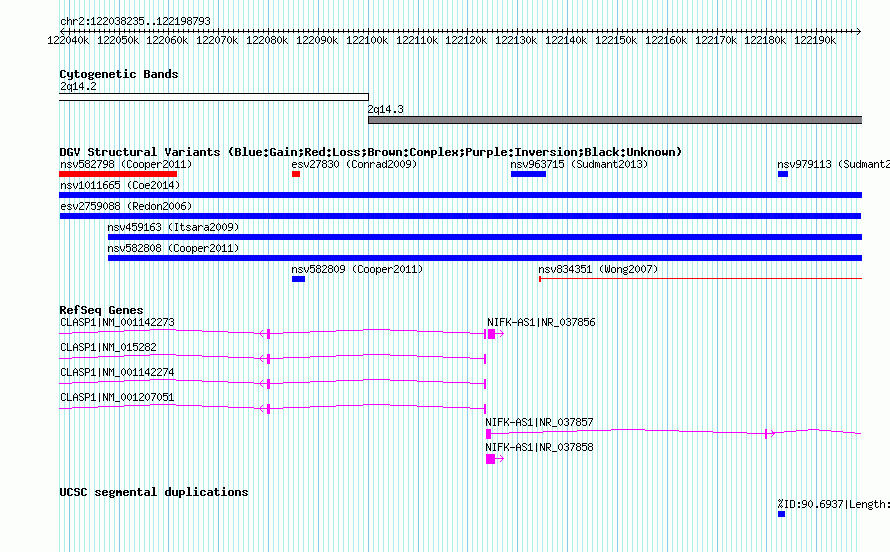The height and width of the screenshot is (552, 890).
Task: Select the gray 2q14.3 cytogenetic band
Action: pos(615,120)
